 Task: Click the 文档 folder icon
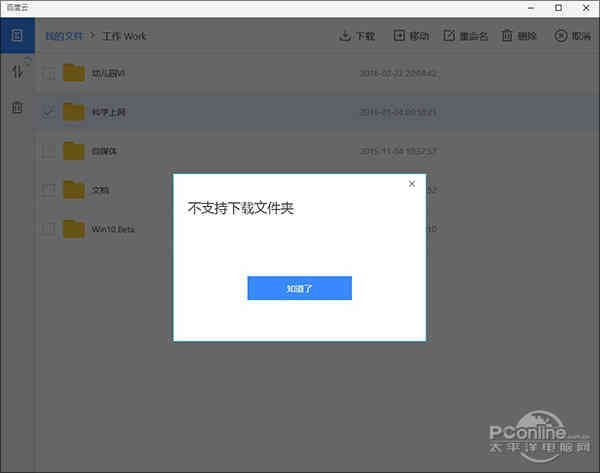coord(73,189)
